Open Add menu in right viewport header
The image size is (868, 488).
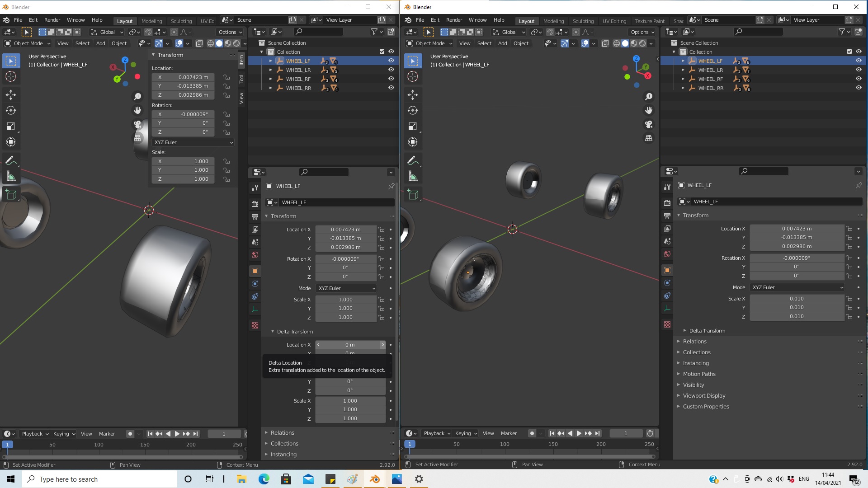[502, 43]
